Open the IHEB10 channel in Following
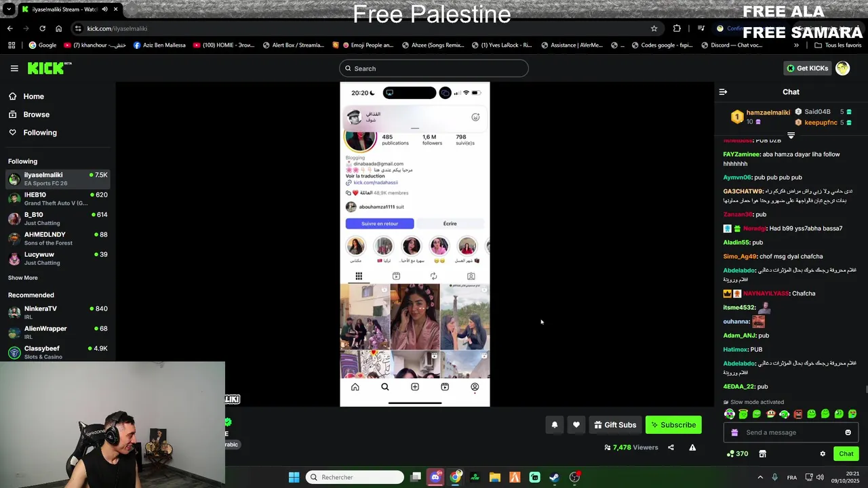Screen dimensions: 868x488 click(x=58, y=199)
